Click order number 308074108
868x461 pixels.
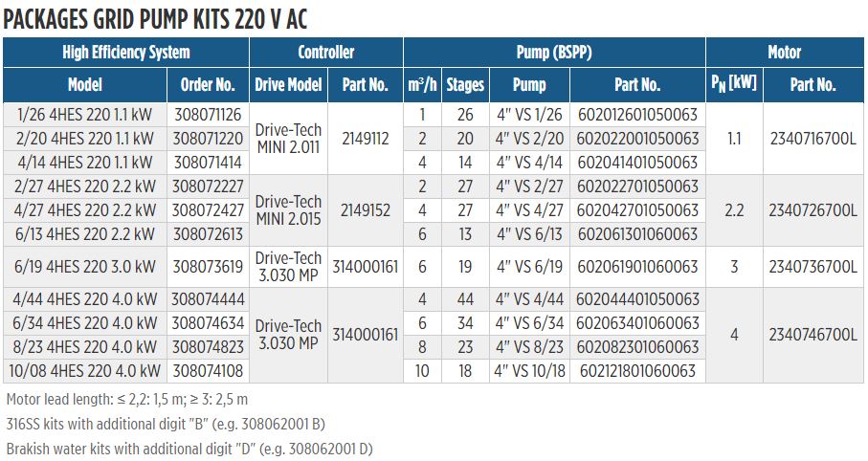point(208,371)
